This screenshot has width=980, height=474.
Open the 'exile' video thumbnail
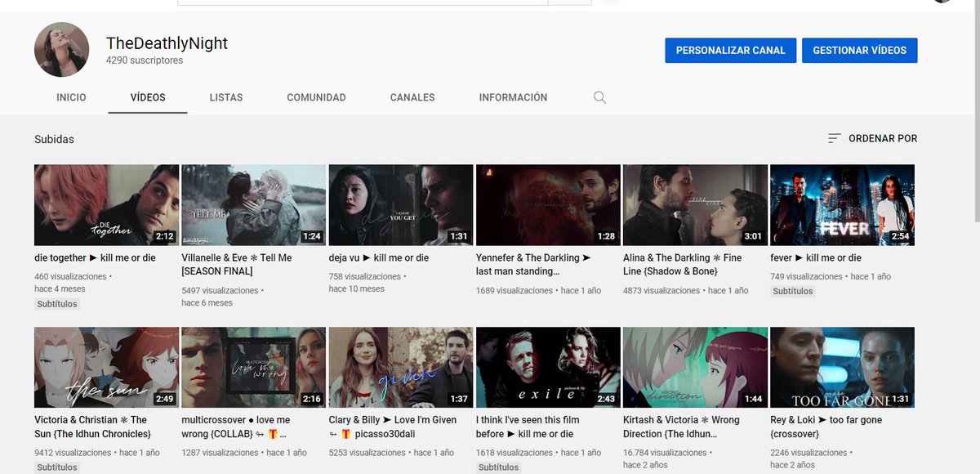548,368
